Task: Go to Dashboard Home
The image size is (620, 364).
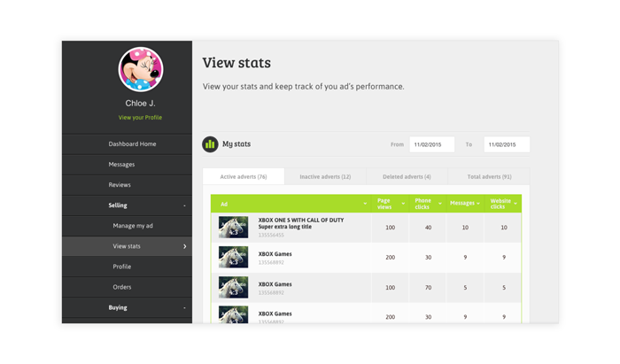Action: pyautogui.click(x=132, y=143)
